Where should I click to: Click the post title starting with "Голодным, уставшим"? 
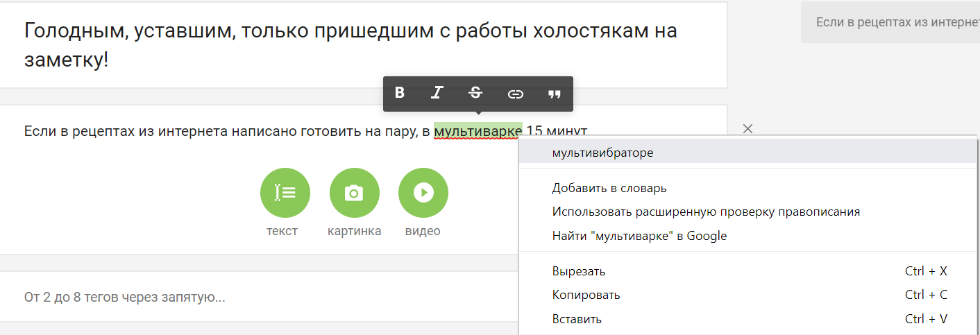coord(350,44)
